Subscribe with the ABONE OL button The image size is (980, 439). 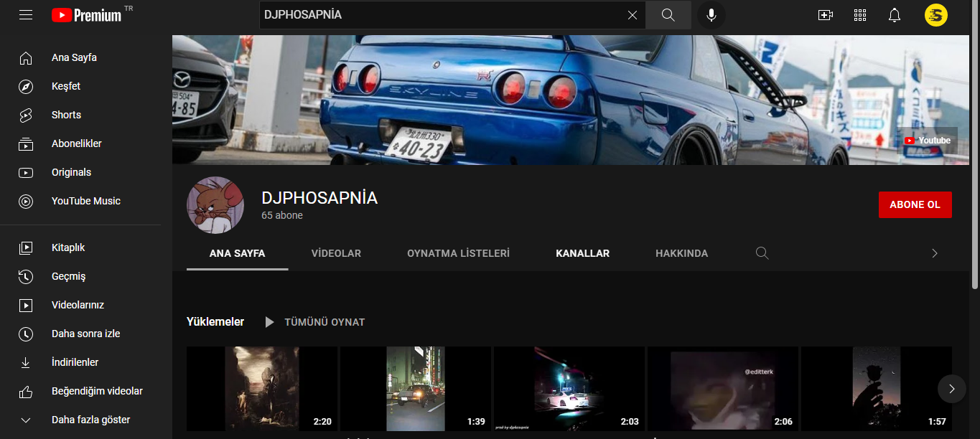pos(915,204)
